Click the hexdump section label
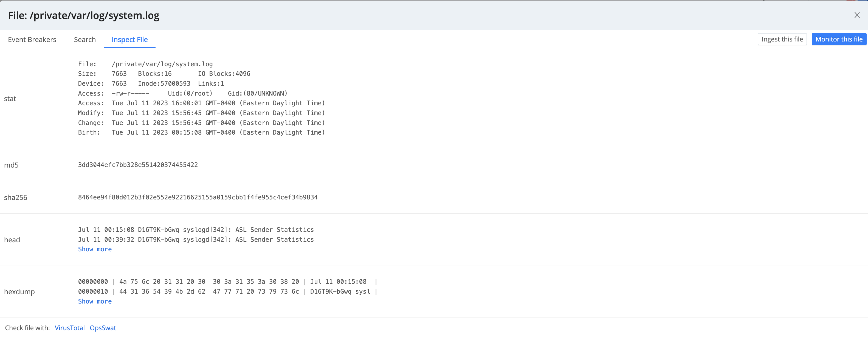This screenshot has width=868, height=345. pyautogui.click(x=19, y=291)
